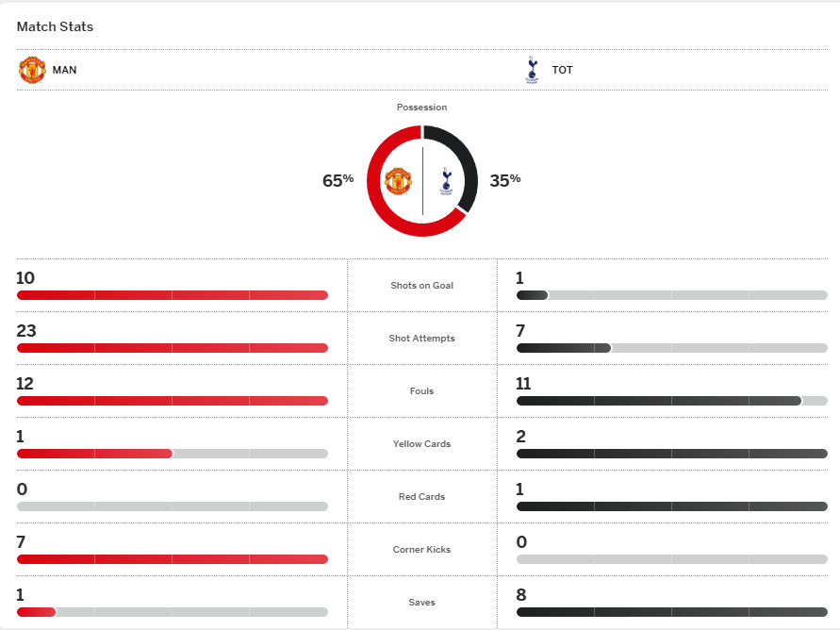Click the Tottenham crest in header
The height and width of the screenshot is (630, 840).
tap(532, 70)
